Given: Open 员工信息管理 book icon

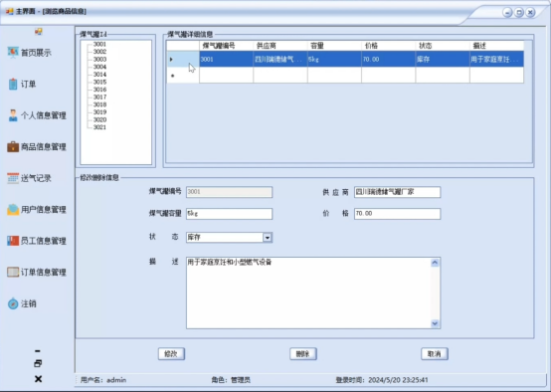Looking at the screenshot, I should (x=13, y=241).
